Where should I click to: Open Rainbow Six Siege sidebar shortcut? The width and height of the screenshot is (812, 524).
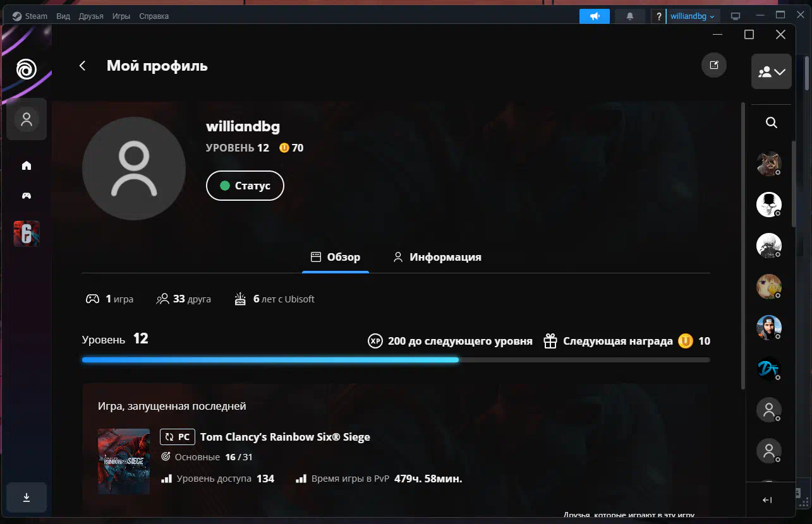[27, 234]
